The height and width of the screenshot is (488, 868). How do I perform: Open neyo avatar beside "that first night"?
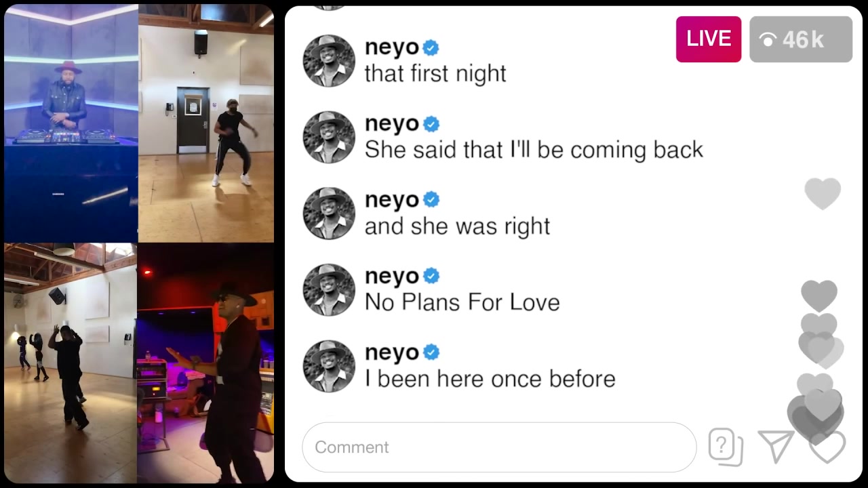pos(329,61)
